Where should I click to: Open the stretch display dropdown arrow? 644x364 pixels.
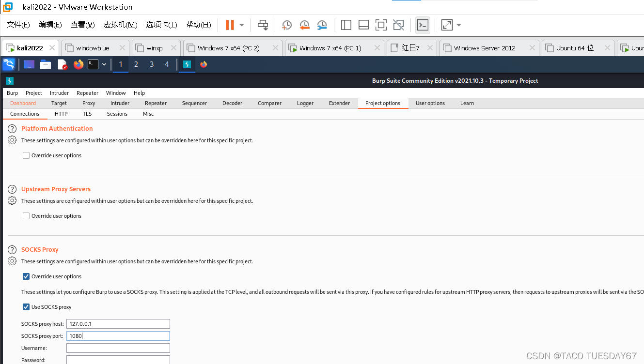pyautogui.click(x=459, y=25)
